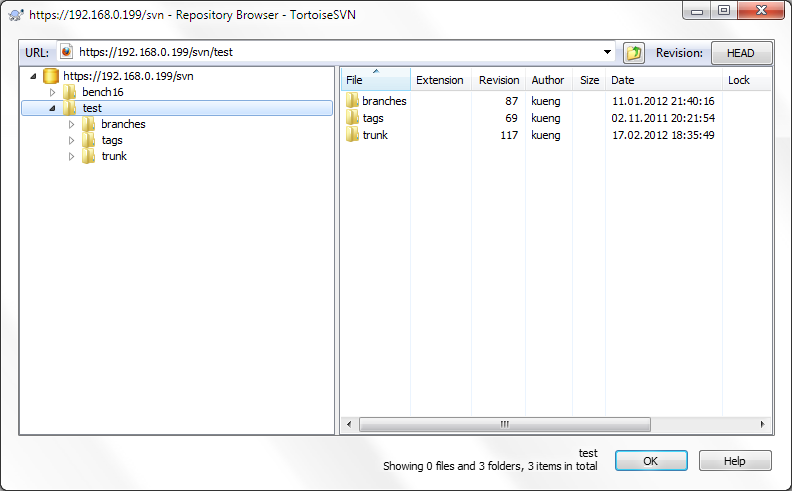Click the page icon in the URL field
792x491 pixels.
pyautogui.click(x=67, y=53)
